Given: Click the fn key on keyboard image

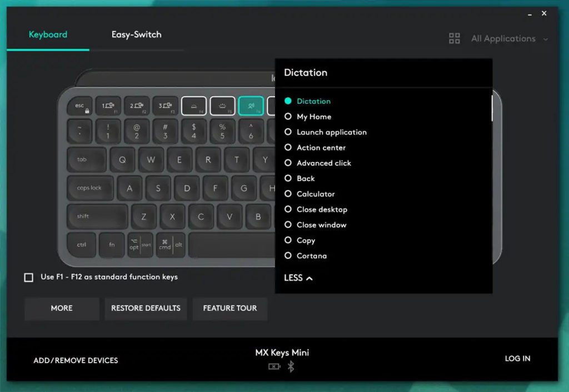Looking at the screenshot, I should 112,245.
